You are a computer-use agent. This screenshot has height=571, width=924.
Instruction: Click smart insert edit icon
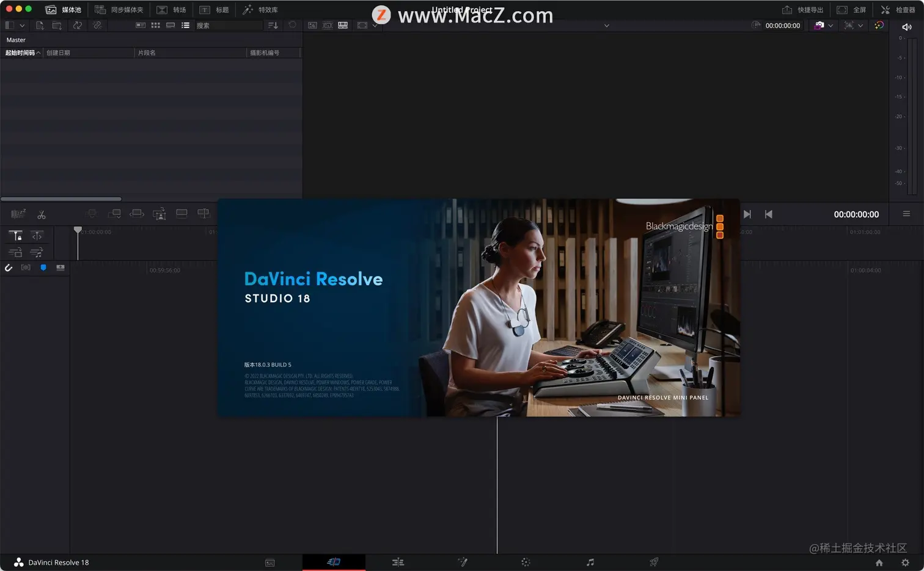coord(92,214)
